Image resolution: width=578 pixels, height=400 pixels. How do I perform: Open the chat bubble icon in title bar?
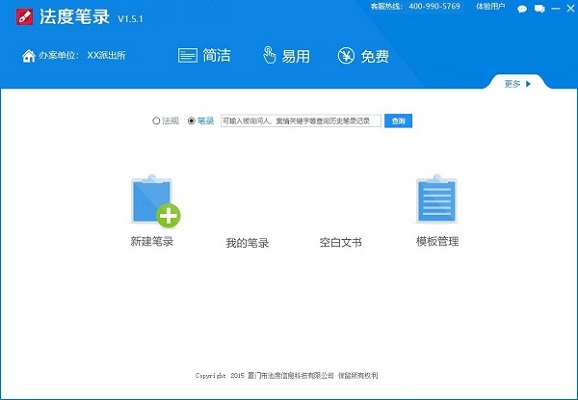pyautogui.click(x=522, y=9)
